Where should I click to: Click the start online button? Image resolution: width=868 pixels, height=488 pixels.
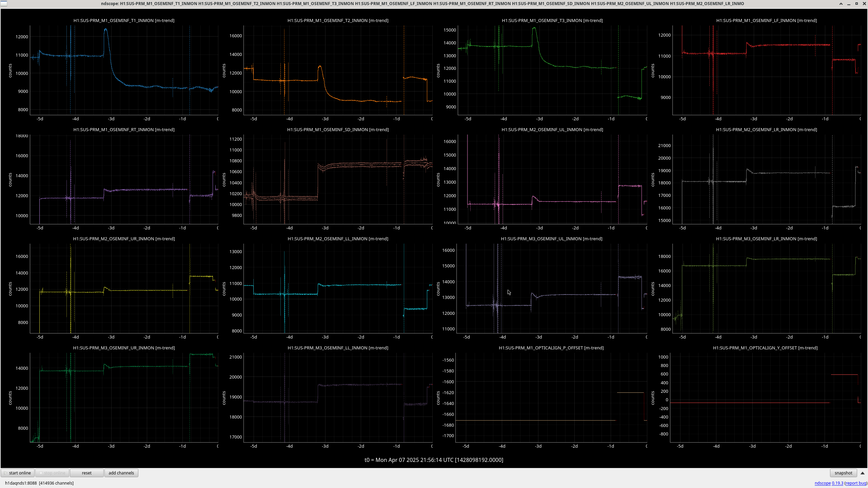(18, 473)
